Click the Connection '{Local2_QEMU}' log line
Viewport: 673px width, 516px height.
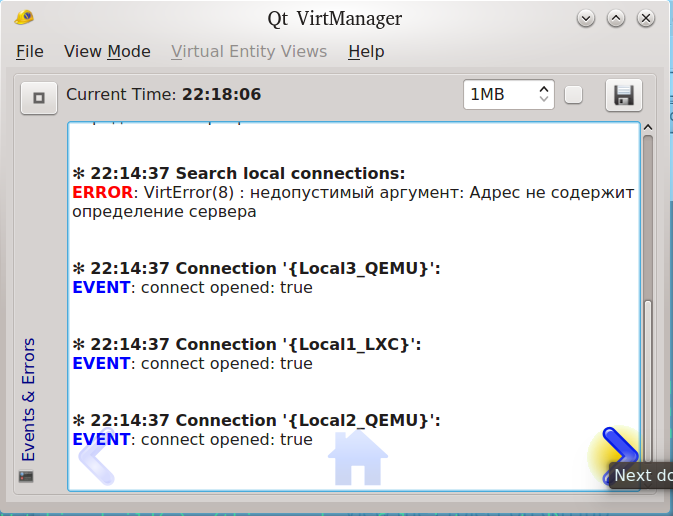[256, 420]
